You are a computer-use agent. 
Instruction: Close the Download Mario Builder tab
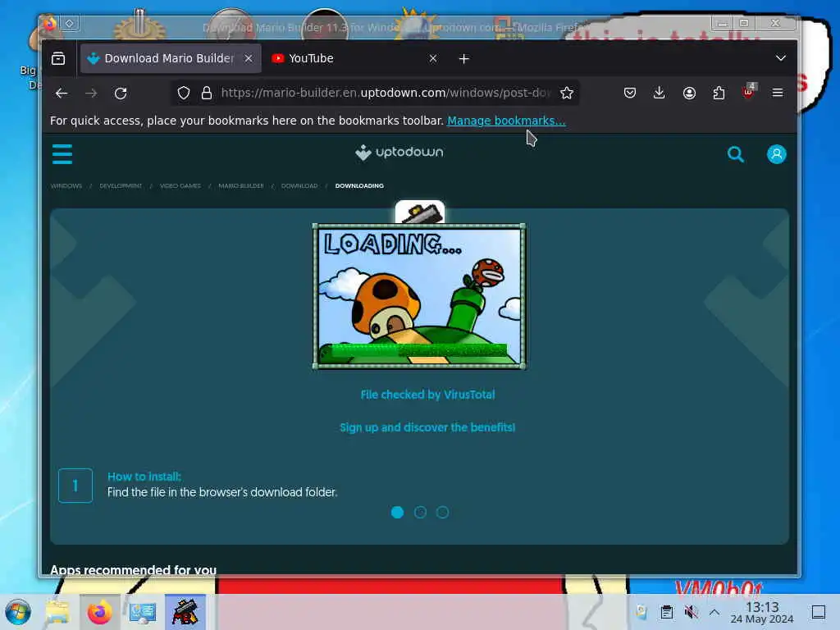pos(249,58)
